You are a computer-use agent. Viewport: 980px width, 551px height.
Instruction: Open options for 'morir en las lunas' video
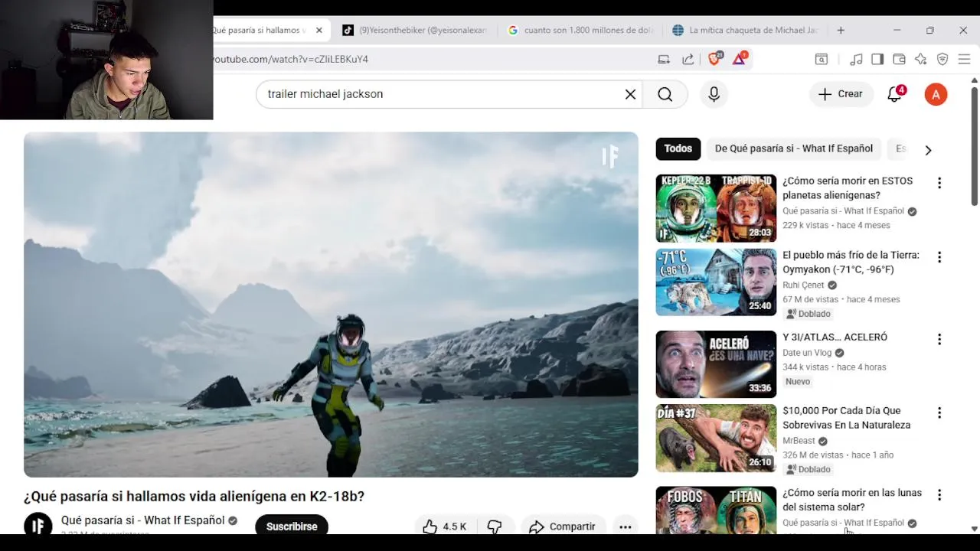(x=939, y=495)
